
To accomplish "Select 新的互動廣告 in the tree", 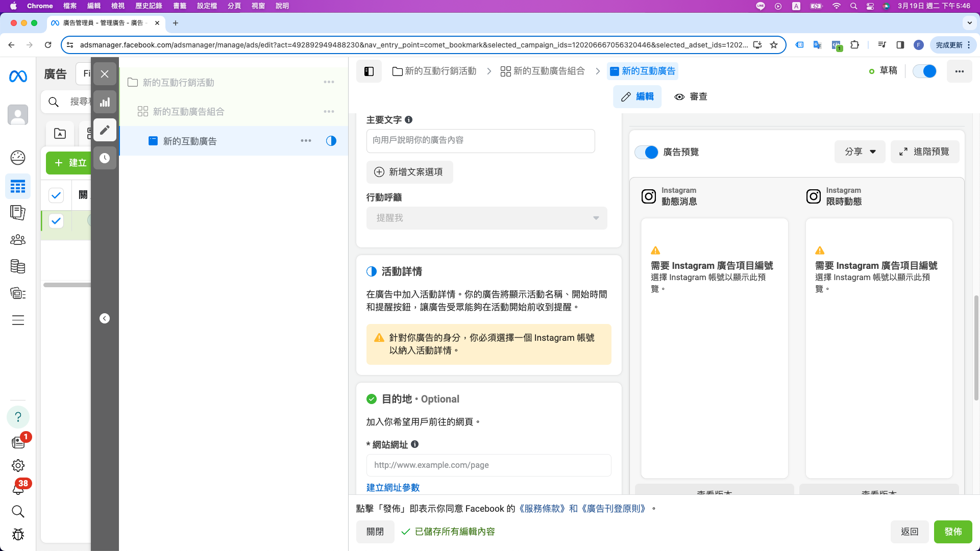I will pyautogui.click(x=190, y=141).
